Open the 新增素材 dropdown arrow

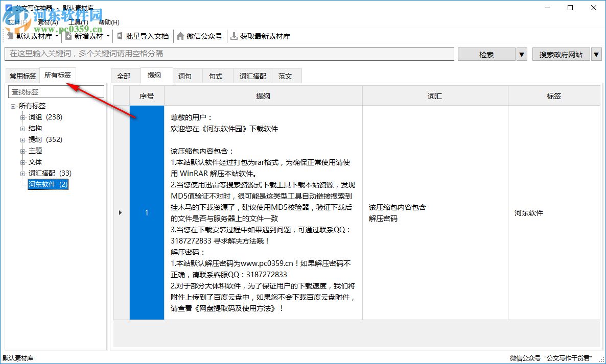[108, 36]
